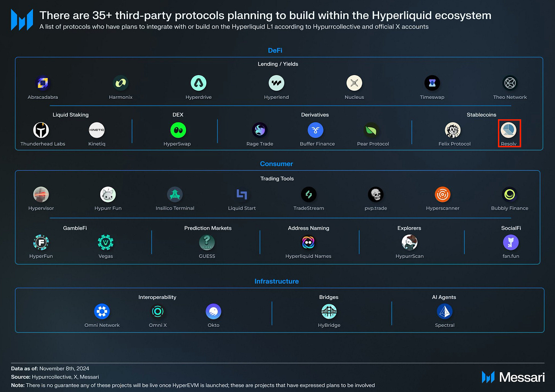Select the Hypurr Fun cat icon
Image resolution: width=555 pixels, height=392 pixels.
(x=108, y=194)
